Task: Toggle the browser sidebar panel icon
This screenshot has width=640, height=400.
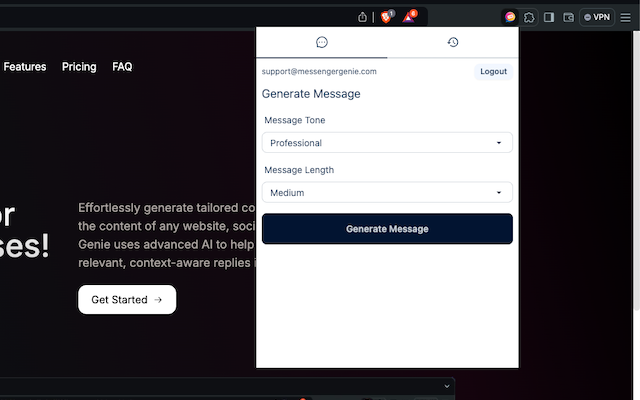Action: (549, 17)
